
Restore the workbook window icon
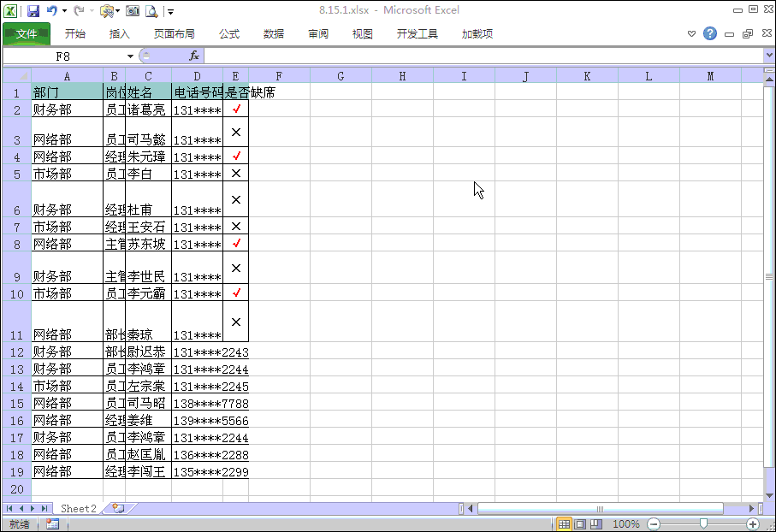click(x=748, y=33)
